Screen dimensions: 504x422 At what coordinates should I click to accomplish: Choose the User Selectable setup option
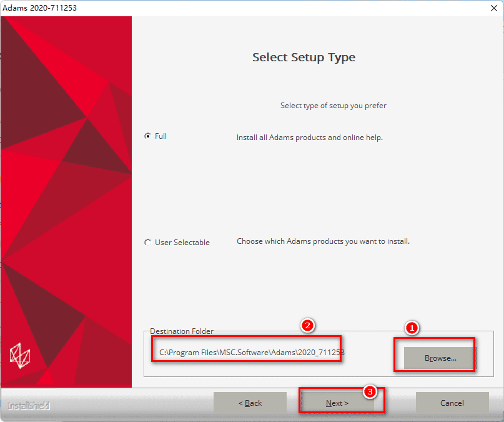tap(147, 242)
